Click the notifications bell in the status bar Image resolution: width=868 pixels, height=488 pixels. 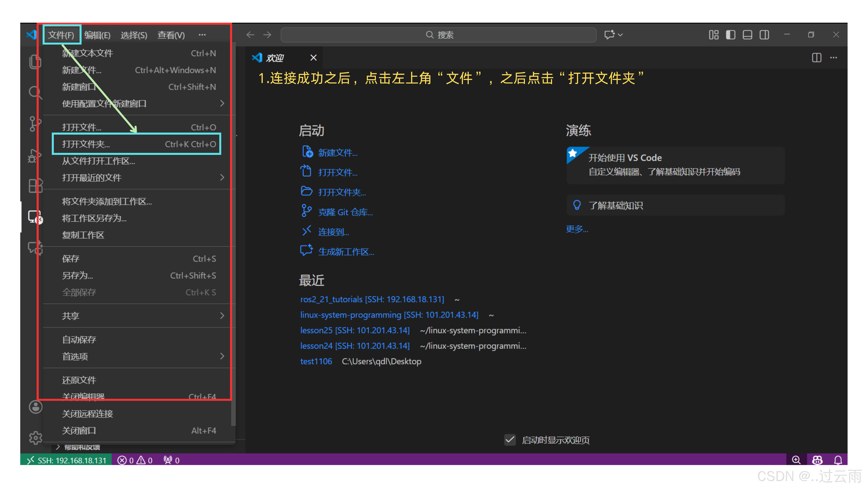click(838, 460)
